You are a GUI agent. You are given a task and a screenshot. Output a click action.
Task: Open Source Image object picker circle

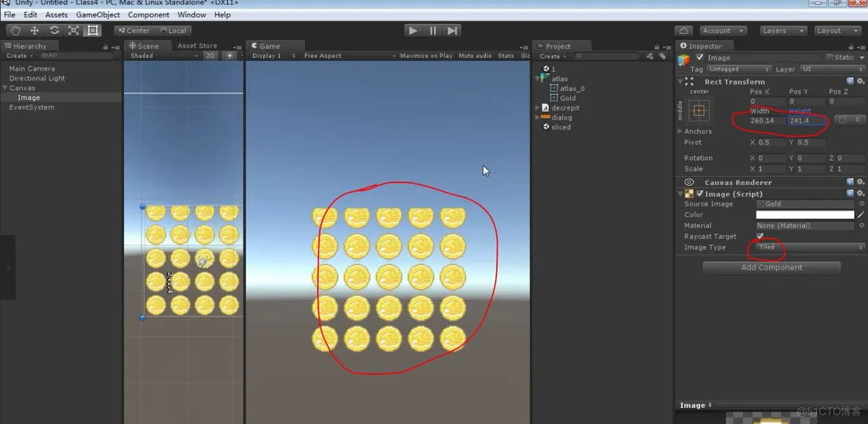tap(861, 204)
